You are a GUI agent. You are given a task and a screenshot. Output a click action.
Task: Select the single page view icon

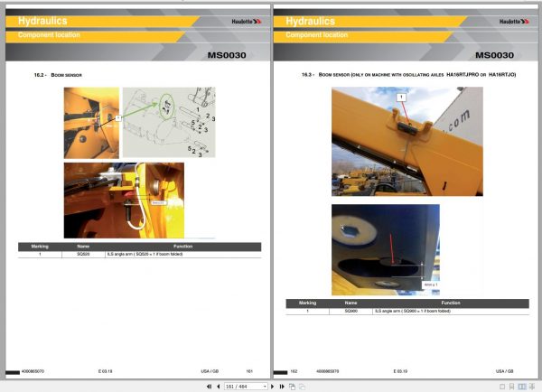click(502, 387)
